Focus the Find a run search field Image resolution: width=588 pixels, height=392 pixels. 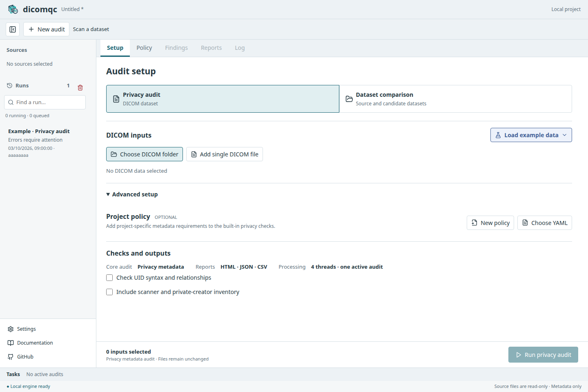click(x=45, y=102)
